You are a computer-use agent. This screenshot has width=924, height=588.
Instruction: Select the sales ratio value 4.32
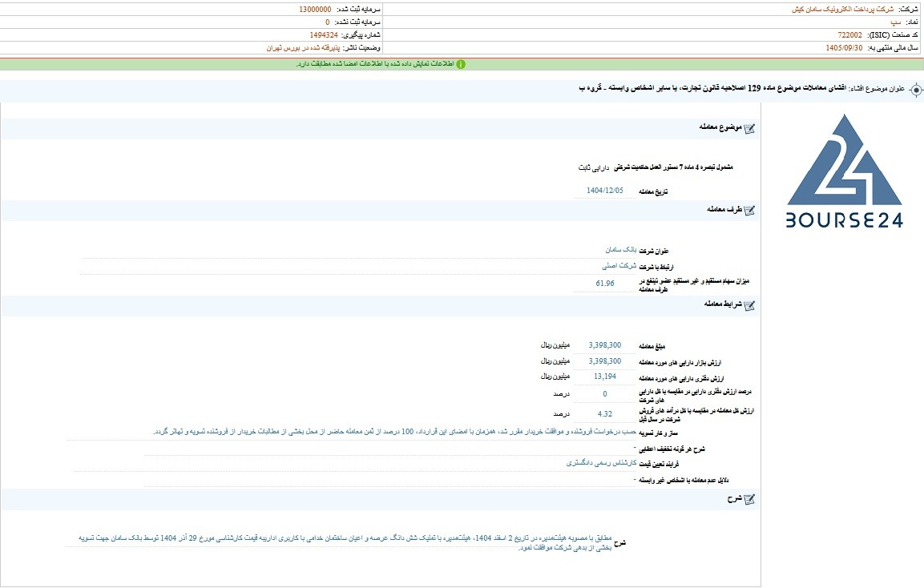[x=604, y=414]
